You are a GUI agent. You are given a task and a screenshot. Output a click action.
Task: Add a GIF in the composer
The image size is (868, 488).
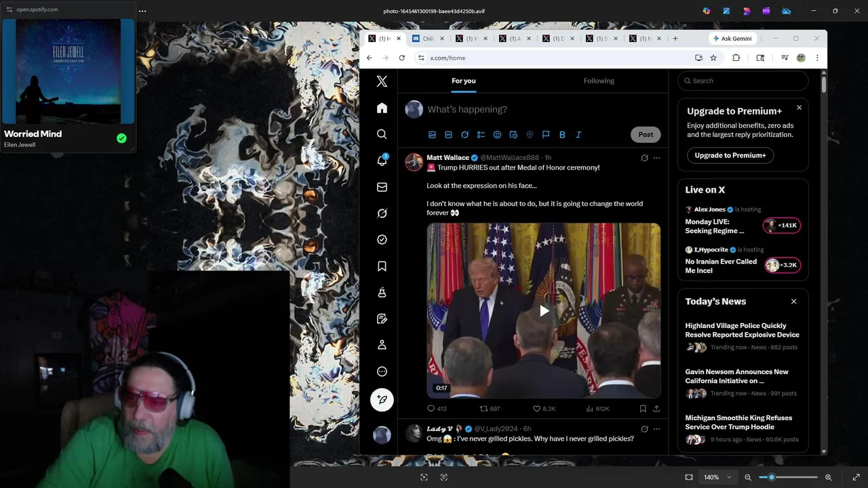click(448, 135)
